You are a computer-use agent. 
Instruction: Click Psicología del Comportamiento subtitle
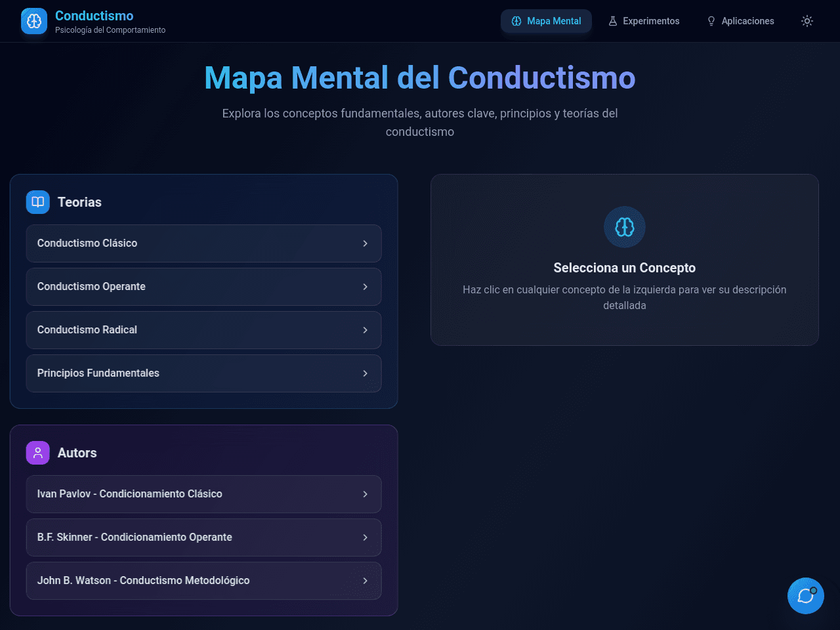[x=110, y=30]
